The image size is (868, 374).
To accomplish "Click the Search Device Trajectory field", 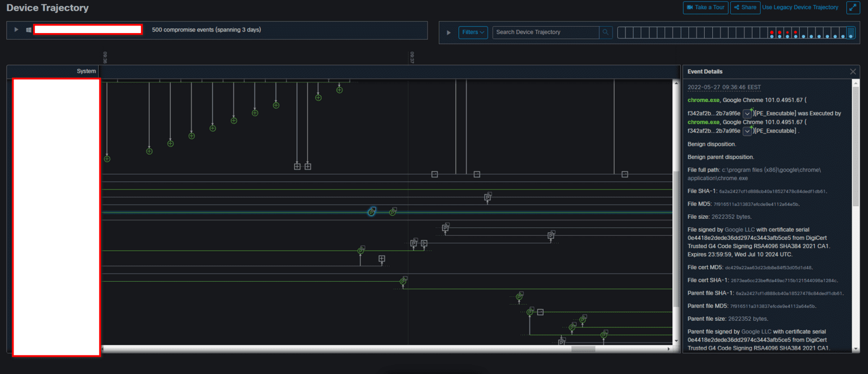I will pos(545,33).
